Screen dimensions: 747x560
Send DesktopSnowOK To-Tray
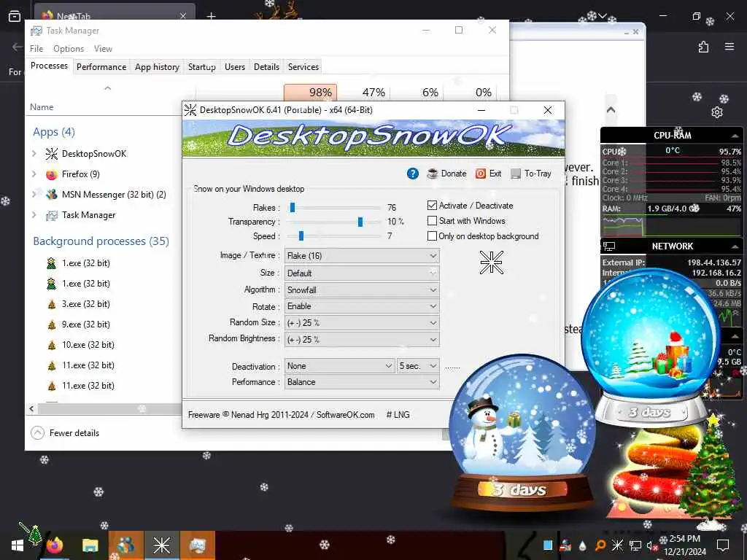[531, 174]
